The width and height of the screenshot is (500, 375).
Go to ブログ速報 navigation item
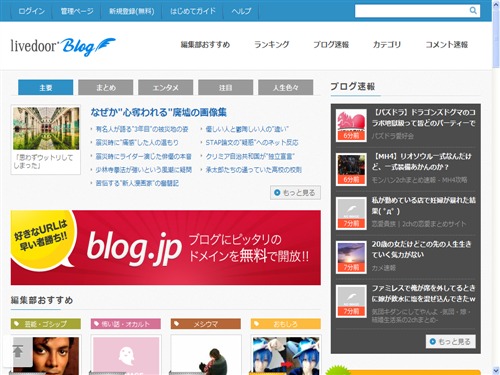(x=331, y=45)
